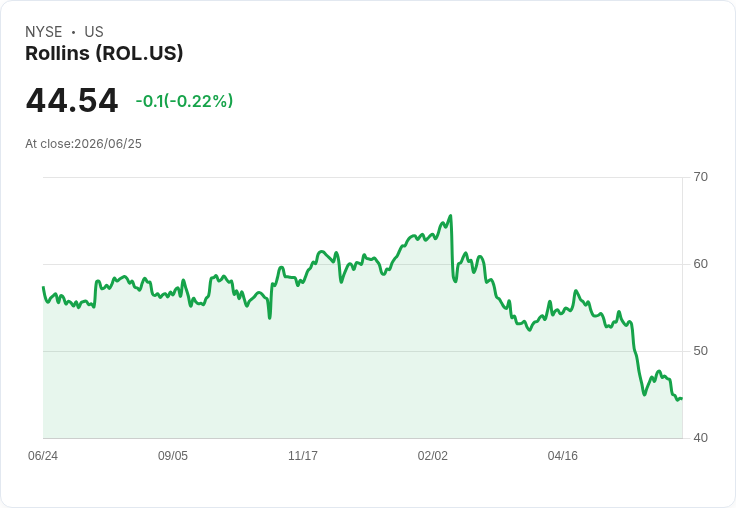Click the -0.1(-0.22%) price change text
Screen dimensions: 736x508
point(184,101)
